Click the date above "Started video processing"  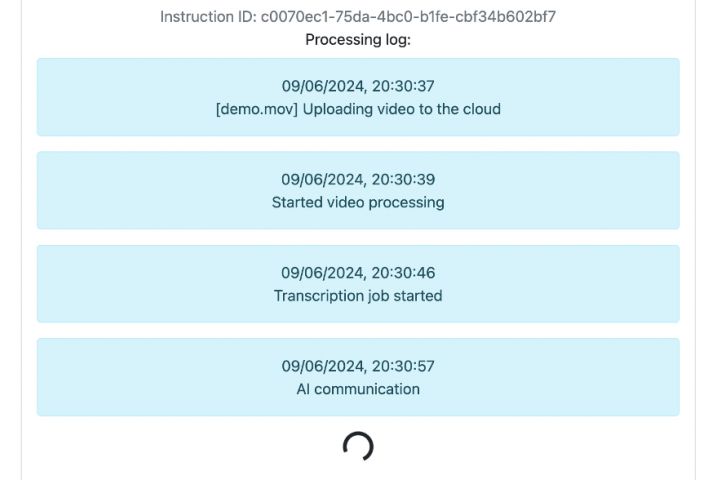(x=322, y=180)
